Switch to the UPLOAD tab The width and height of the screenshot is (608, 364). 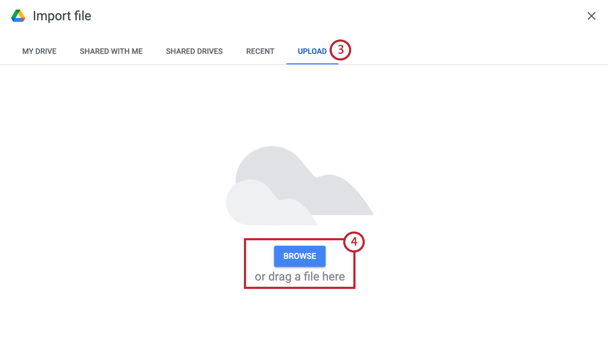312,51
